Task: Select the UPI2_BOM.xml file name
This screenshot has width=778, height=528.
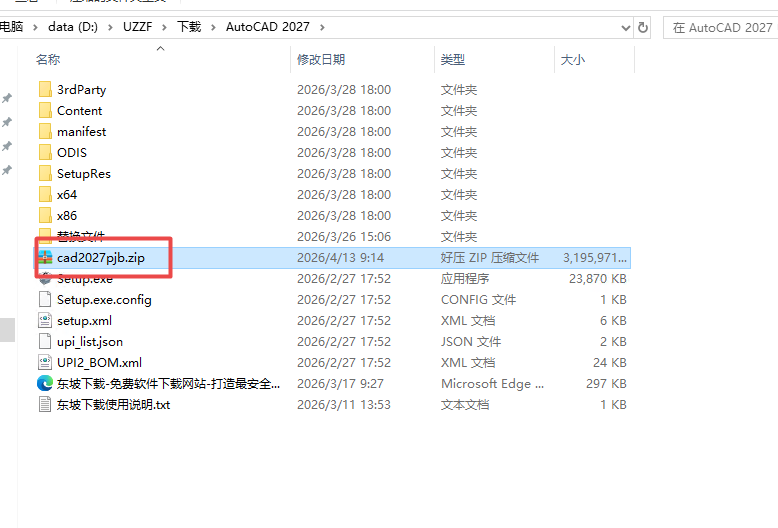Action: 99,363
